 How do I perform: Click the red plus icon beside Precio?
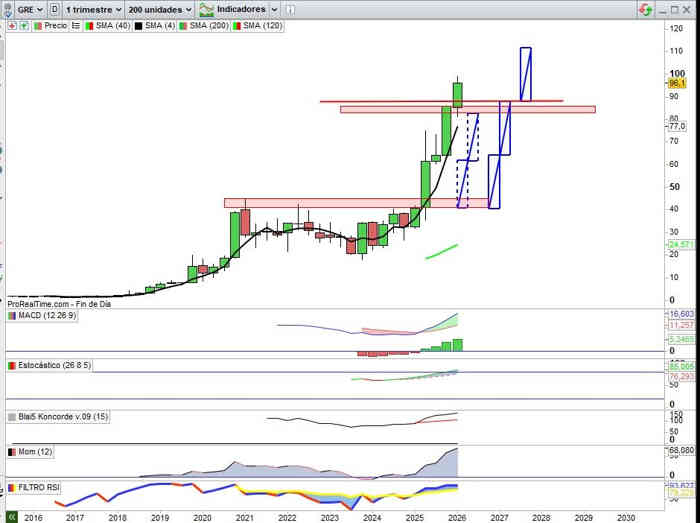pyautogui.click(x=11, y=25)
